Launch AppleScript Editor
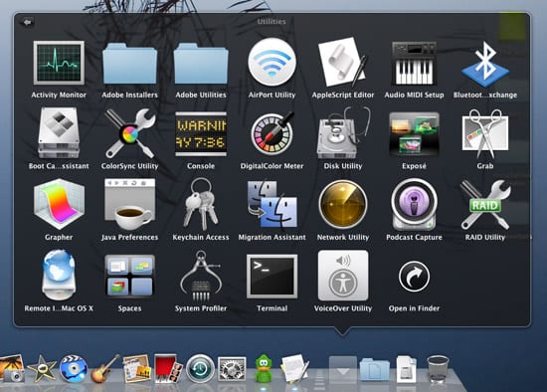The image size is (547, 392). 342,63
